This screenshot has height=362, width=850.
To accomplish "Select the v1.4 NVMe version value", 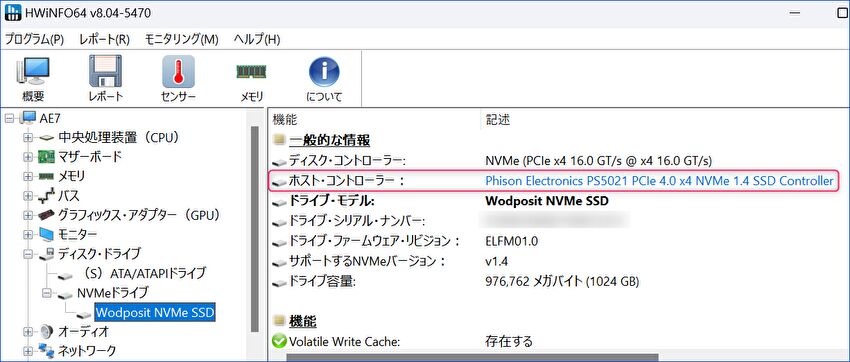I will [x=497, y=262].
